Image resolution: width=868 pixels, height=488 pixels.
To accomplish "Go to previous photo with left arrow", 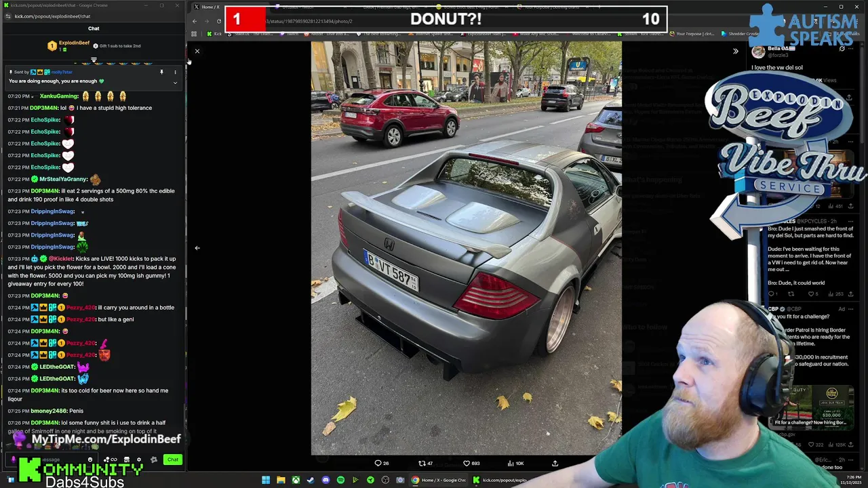I will click(197, 248).
